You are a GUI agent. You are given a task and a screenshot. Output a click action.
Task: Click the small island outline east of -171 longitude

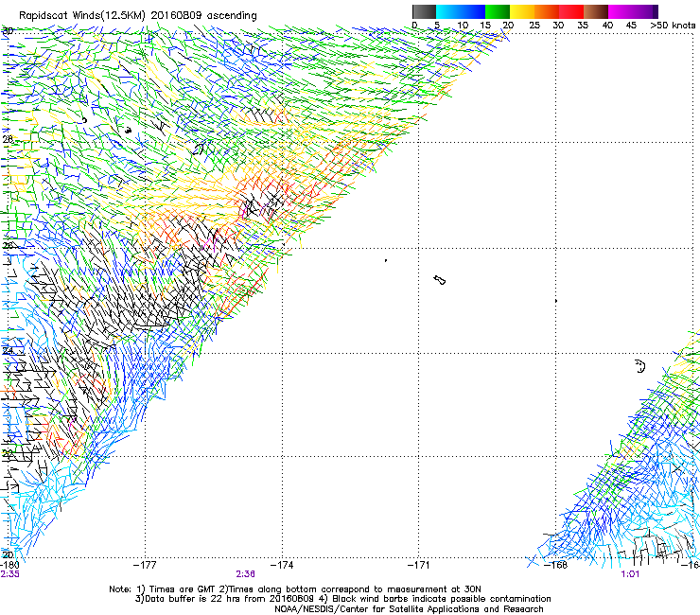(439, 280)
